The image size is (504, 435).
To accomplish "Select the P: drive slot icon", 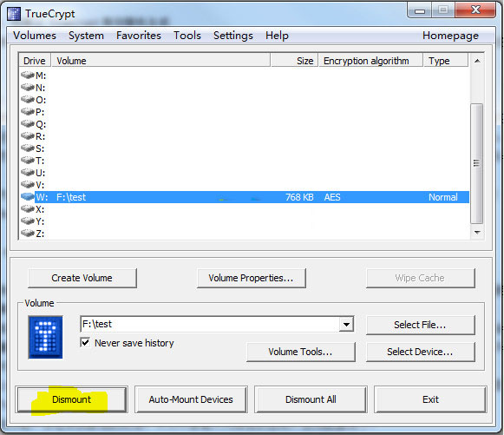I will pos(28,112).
